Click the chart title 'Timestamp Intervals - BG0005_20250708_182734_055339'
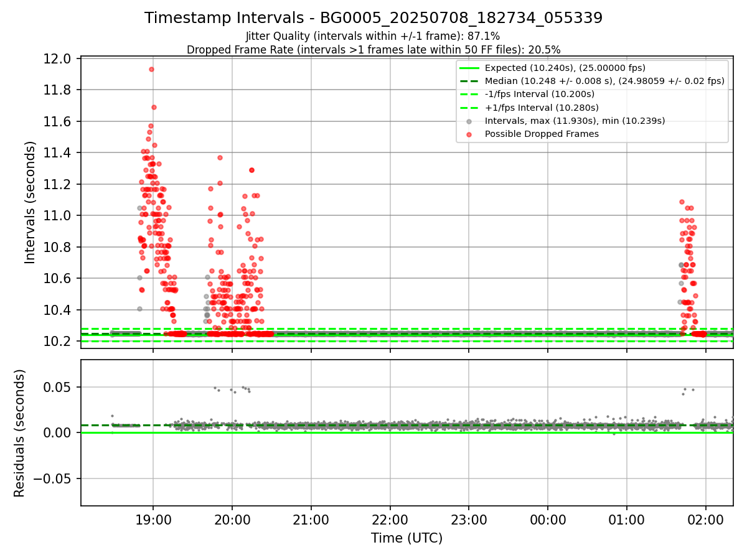The height and width of the screenshot is (560, 747). (x=374, y=18)
